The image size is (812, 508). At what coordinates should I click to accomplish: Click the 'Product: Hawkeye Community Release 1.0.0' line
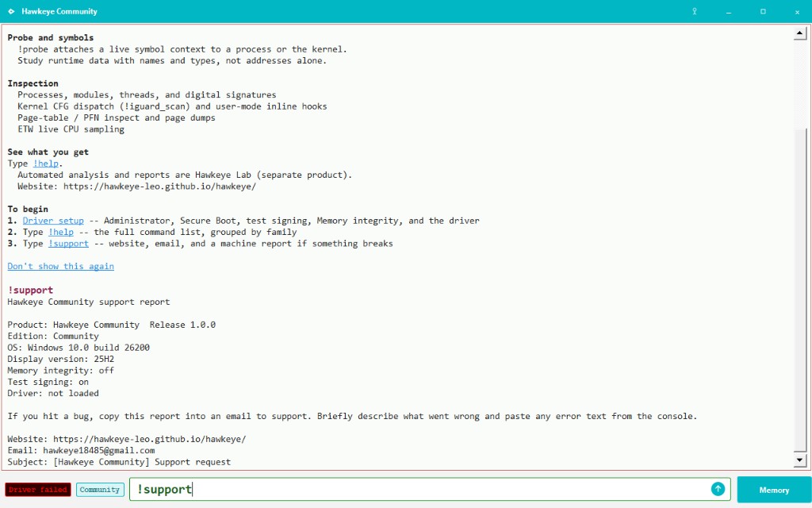coord(111,325)
